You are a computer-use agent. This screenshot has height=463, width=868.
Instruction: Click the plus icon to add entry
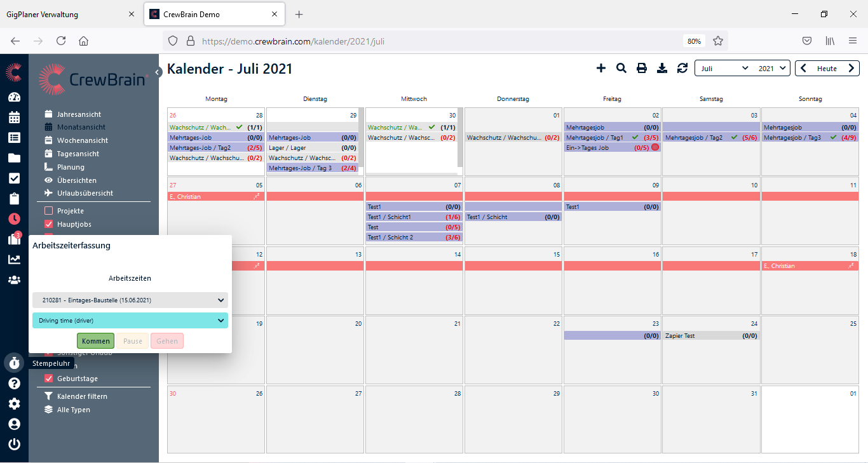(x=601, y=68)
